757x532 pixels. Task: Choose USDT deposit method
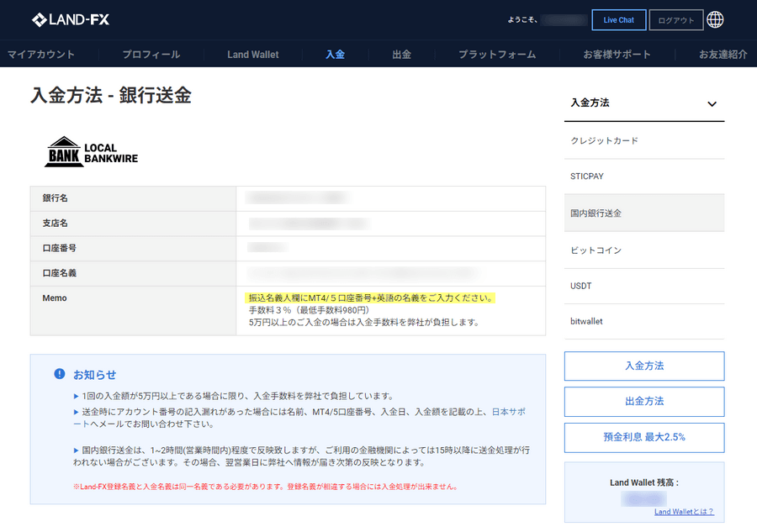(x=644, y=286)
